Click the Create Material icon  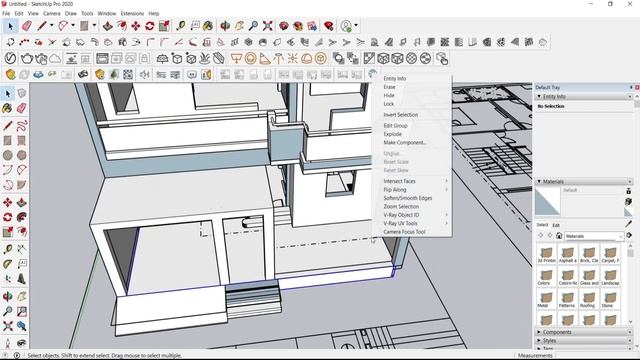point(628,202)
